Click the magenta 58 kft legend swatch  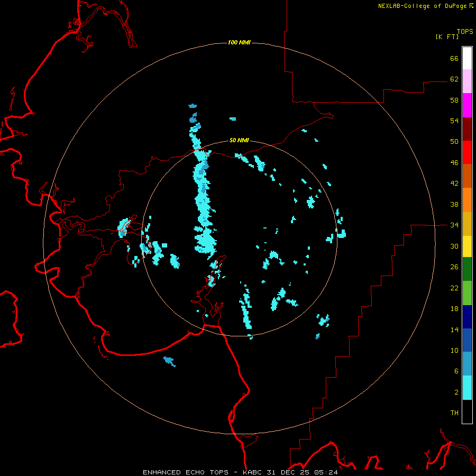click(467, 105)
